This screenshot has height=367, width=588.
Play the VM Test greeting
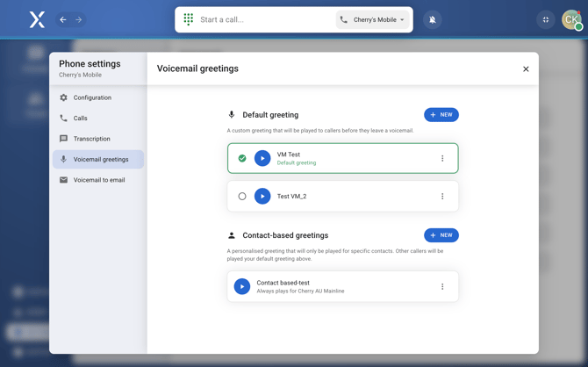tap(262, 159)
